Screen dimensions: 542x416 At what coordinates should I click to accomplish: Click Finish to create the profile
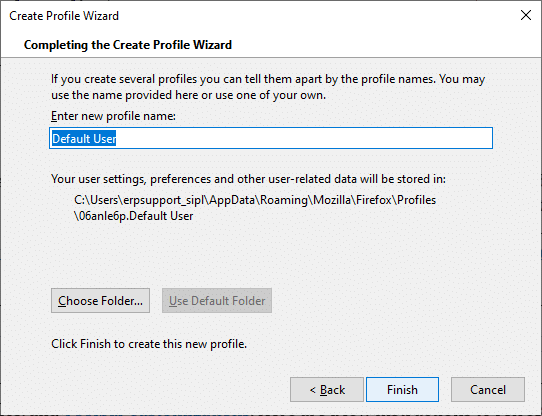coord(402,390)
